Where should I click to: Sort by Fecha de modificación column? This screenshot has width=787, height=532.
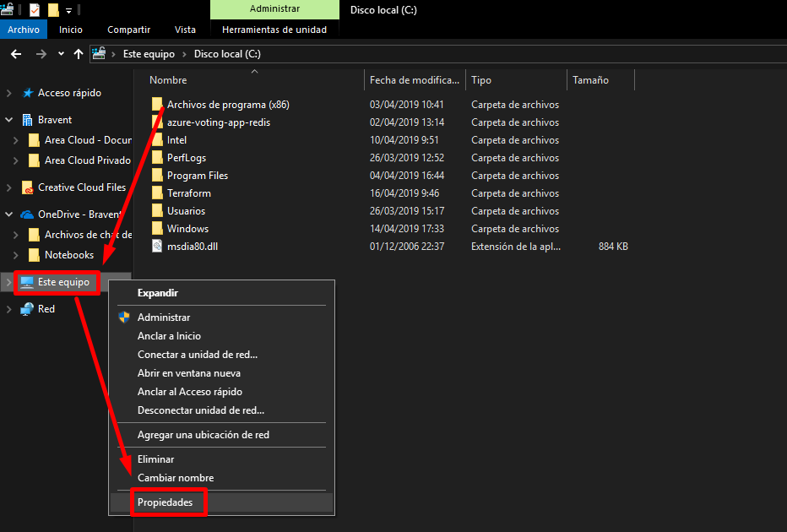click(x=415, y=79)
